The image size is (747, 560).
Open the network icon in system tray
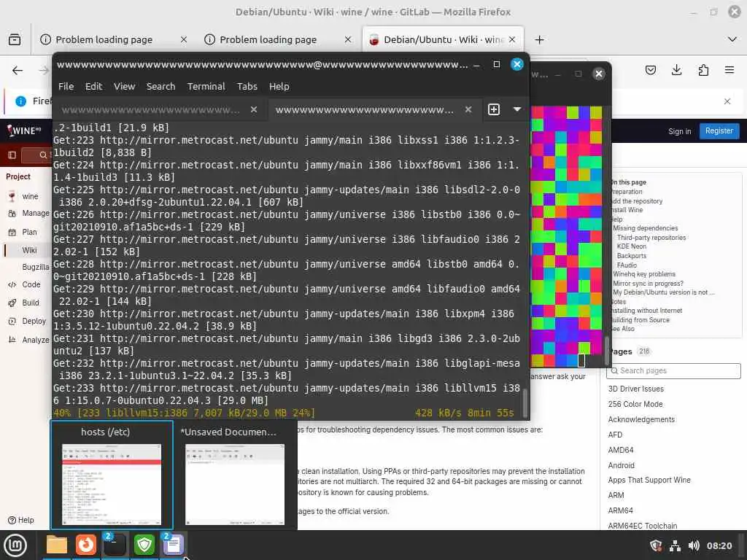click(675, 545)
